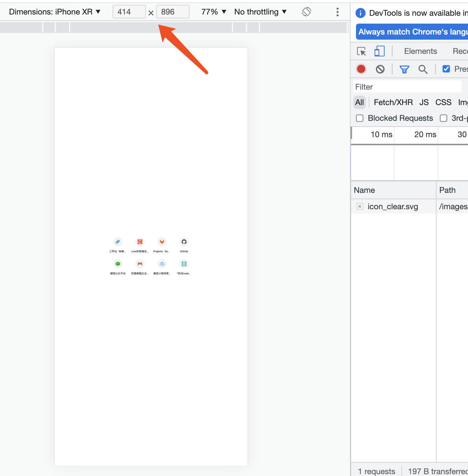Click the Always match Chrome's language button
468x476 pixels.
click(412, 32)
